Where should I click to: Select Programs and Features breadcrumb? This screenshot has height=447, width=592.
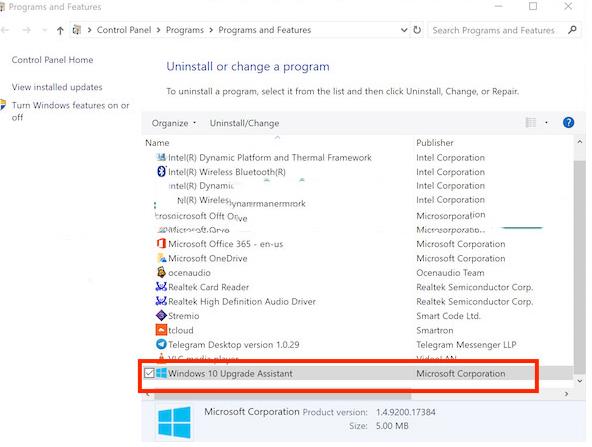265,30
